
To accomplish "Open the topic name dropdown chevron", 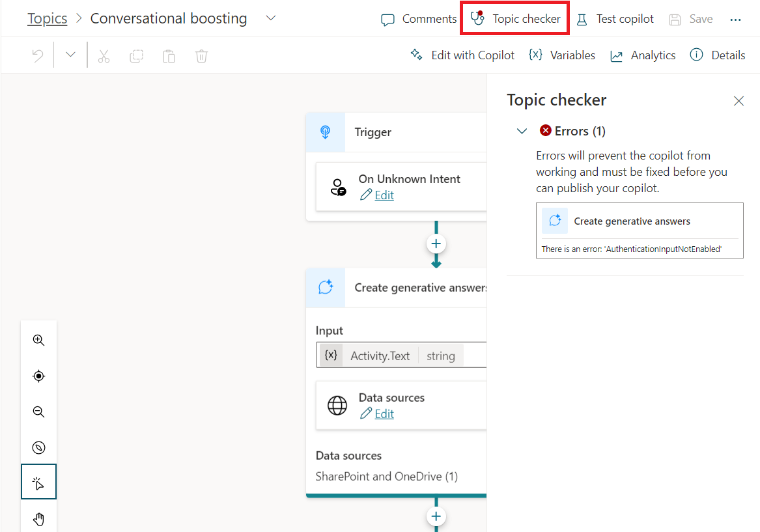I will click(x=272, y=18).
